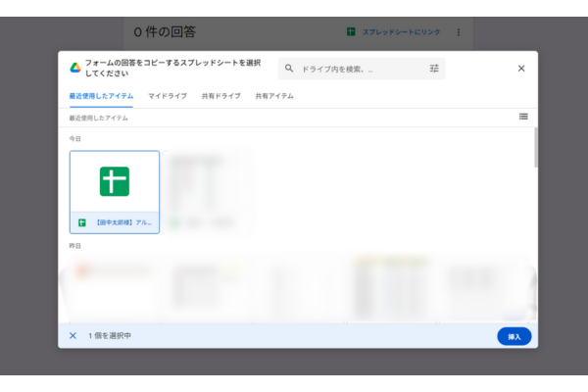Click the 【田中太郎様】 file name label
The image size is (588, 392).
pos(122,222)
